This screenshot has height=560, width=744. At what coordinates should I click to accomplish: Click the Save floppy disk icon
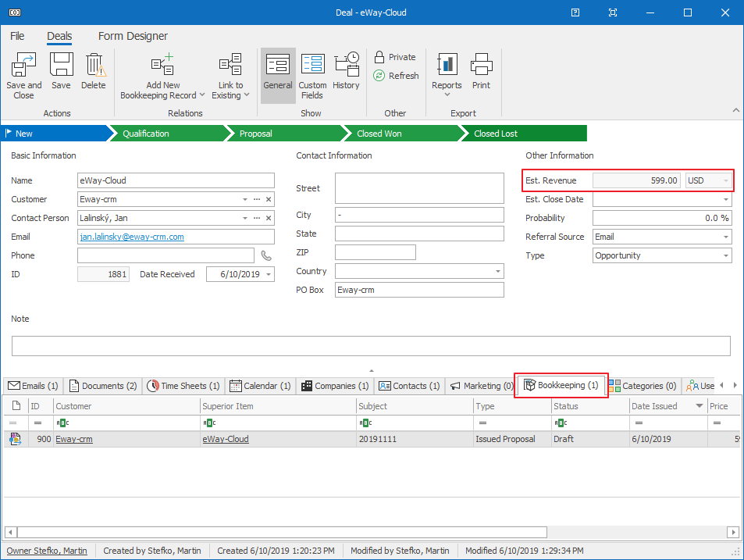(x=61, y=65)
